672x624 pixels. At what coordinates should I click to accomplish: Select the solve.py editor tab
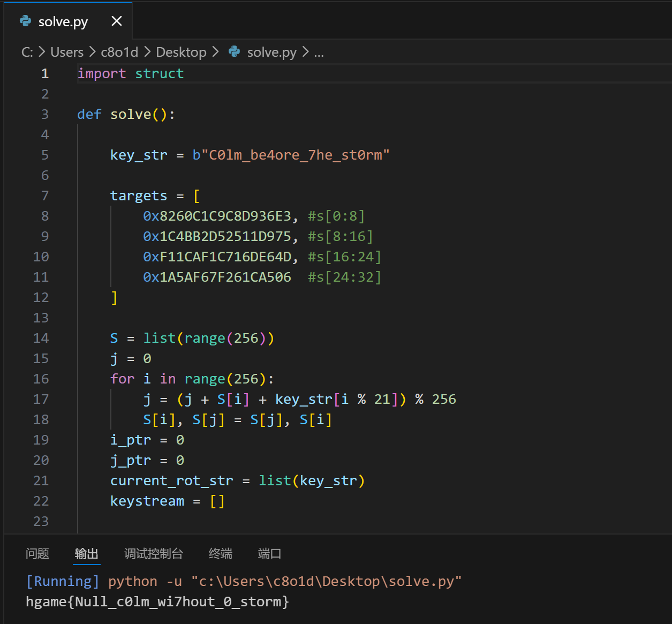[63, 21]
